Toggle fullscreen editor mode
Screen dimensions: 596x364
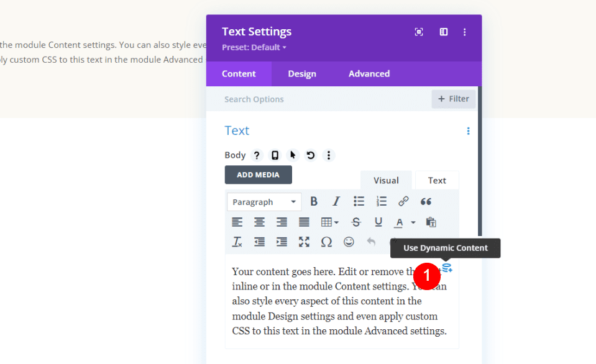304,242
